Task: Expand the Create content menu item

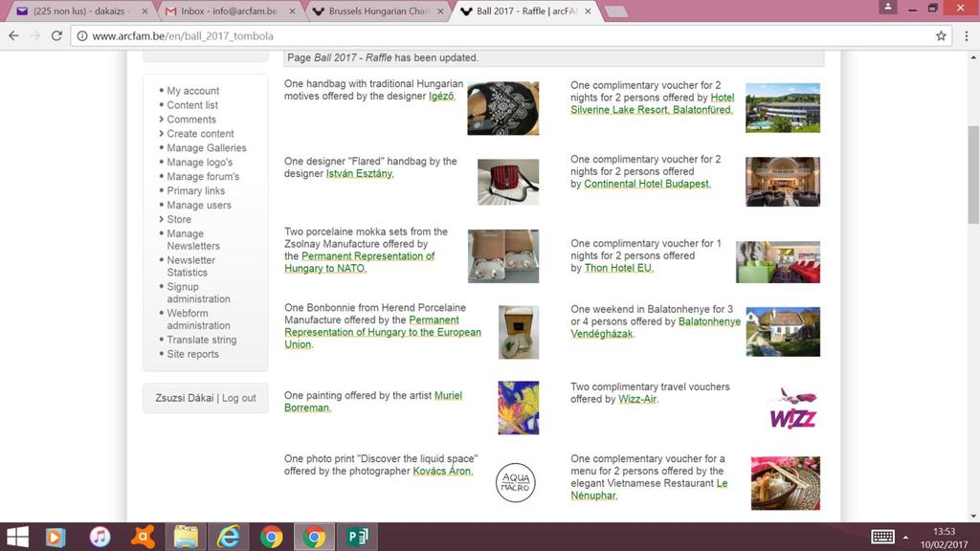Action: click(200, 134)
